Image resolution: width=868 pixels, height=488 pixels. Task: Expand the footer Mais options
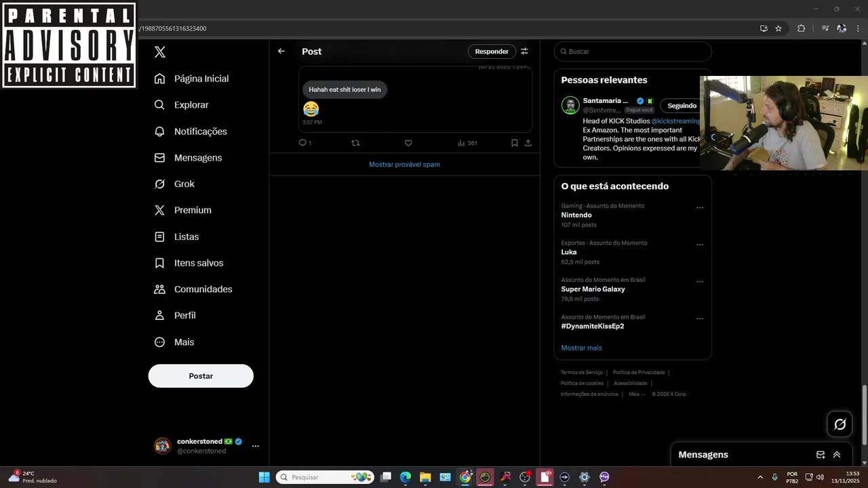pyautogui.click(x=637, y=394)
